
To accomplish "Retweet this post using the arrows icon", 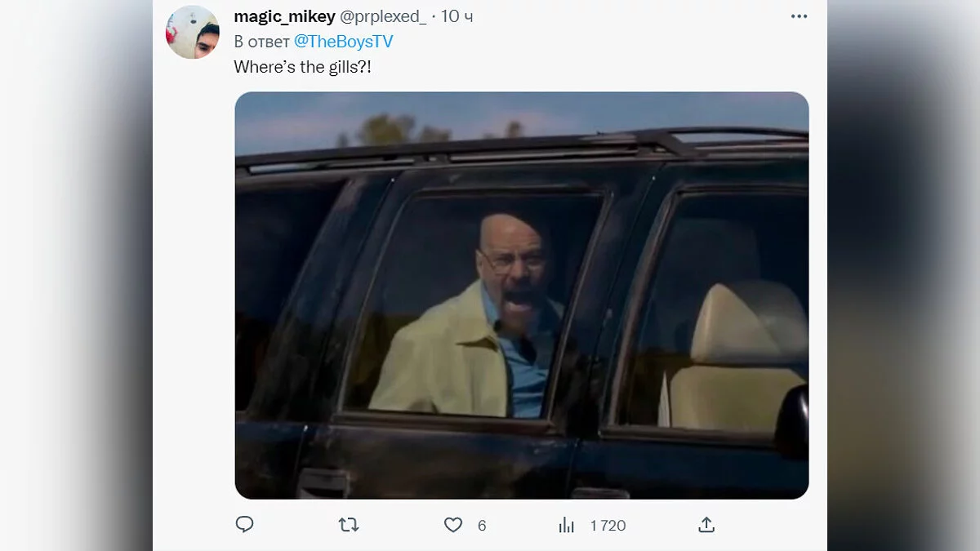I will [349, 525].
